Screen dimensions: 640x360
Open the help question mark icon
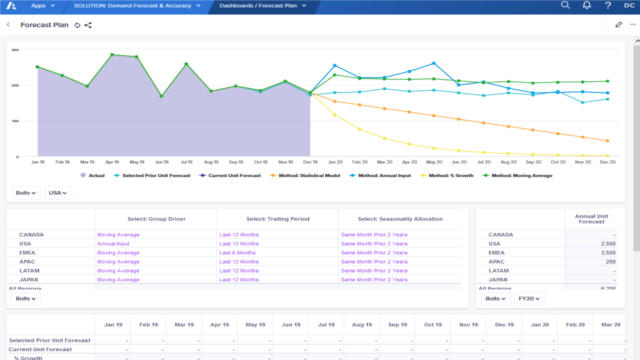[608, 5]
